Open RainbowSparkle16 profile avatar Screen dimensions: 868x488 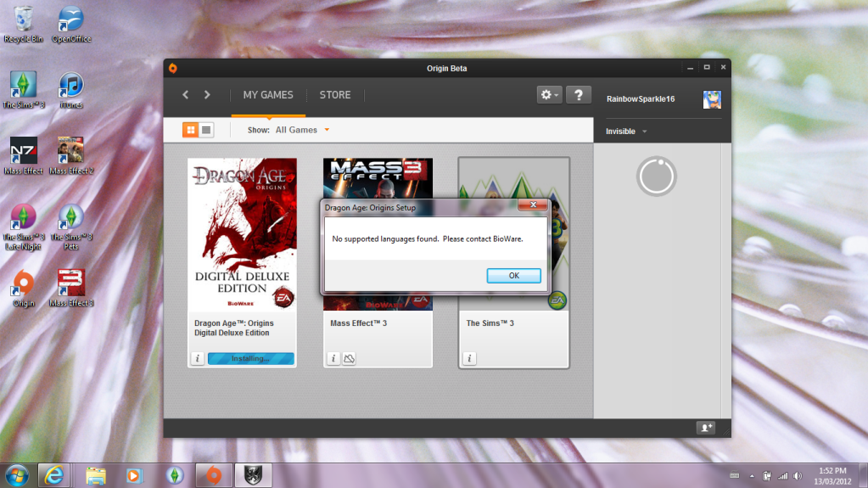[712, 99]
